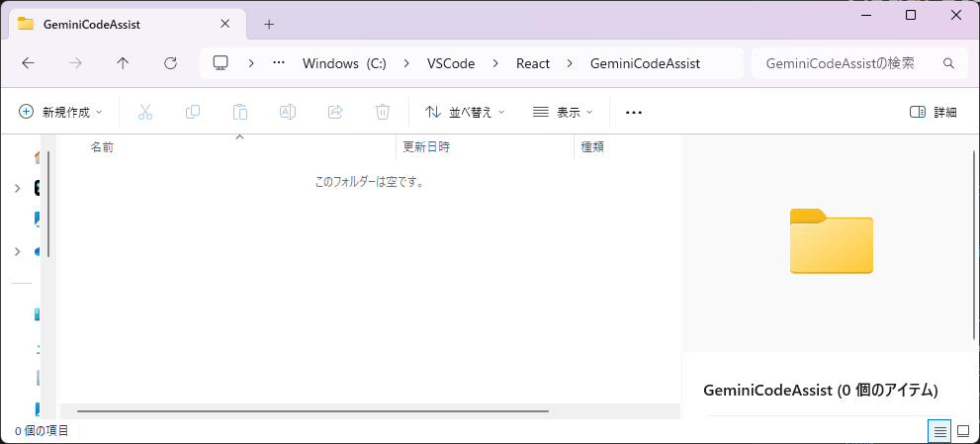Image resolution: width=980 pixels, height=444 pixels.
Task: Refresh the GeminiCodeAssist folder view
Action: pos(170,63)
